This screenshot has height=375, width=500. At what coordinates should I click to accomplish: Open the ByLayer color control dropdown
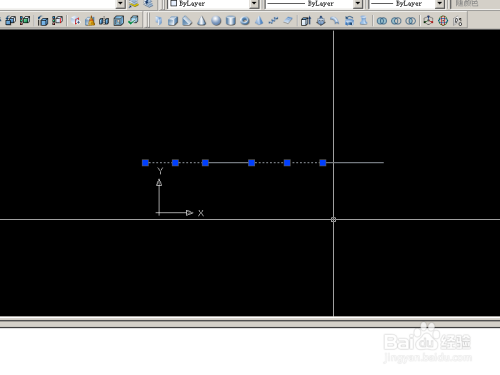tap(254, 4)
